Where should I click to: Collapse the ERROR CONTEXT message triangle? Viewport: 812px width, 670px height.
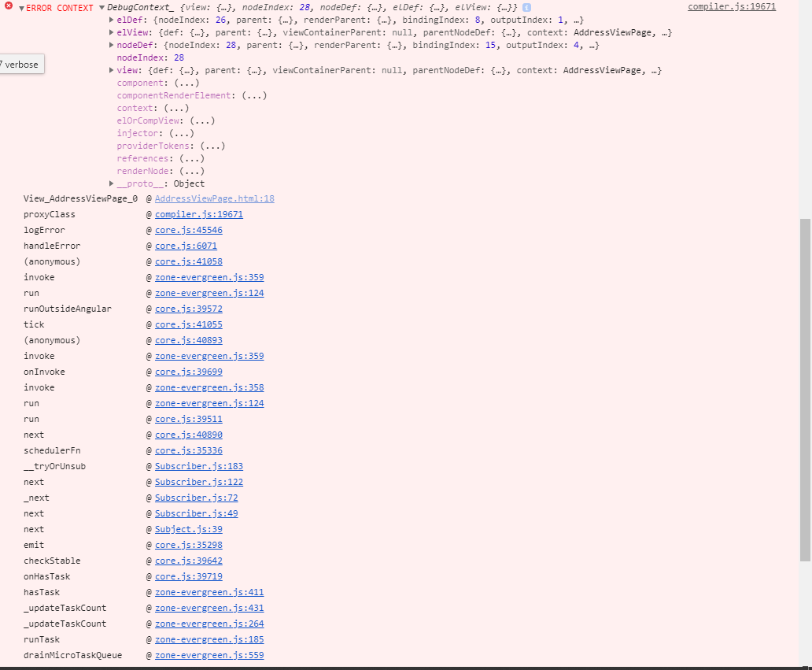21,9
